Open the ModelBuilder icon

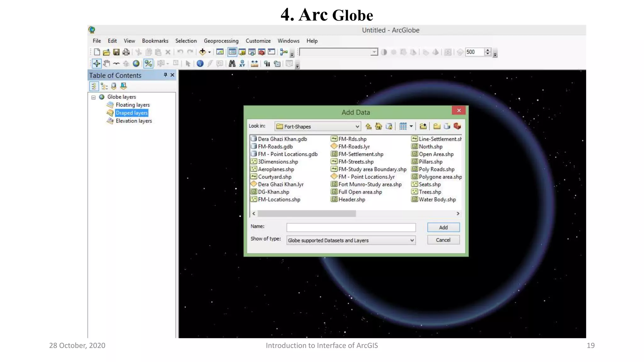pyautogui.click(x=284, y=52)
